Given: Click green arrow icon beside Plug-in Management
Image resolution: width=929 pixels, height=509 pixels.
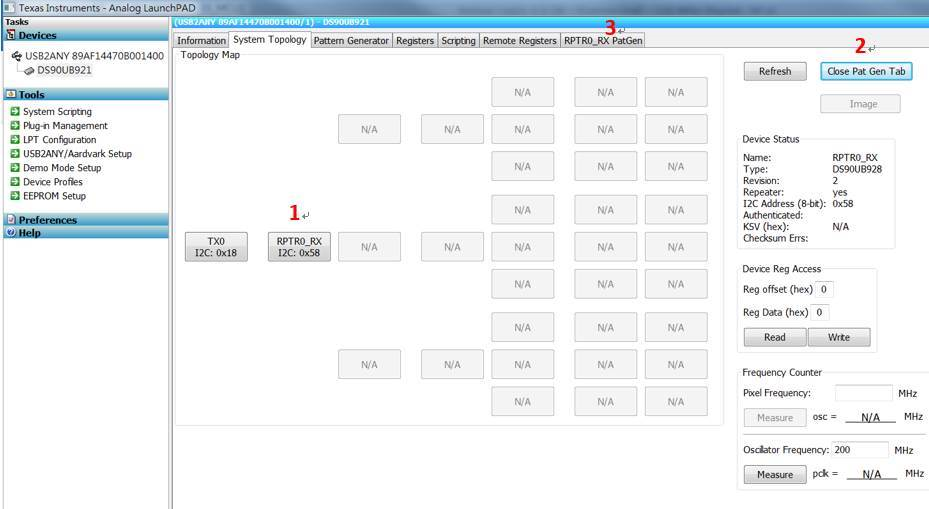Looking at the screenshot, I should [x=15, y=126].
